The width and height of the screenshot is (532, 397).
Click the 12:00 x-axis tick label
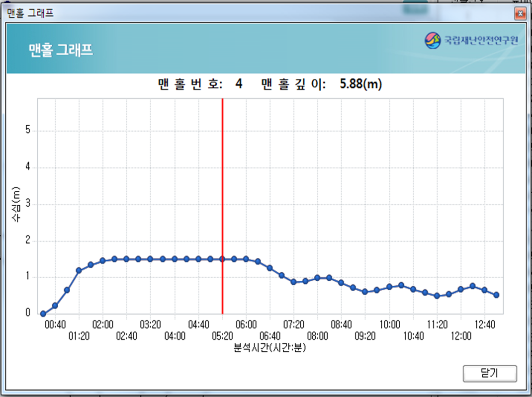(x=461, y=336)
